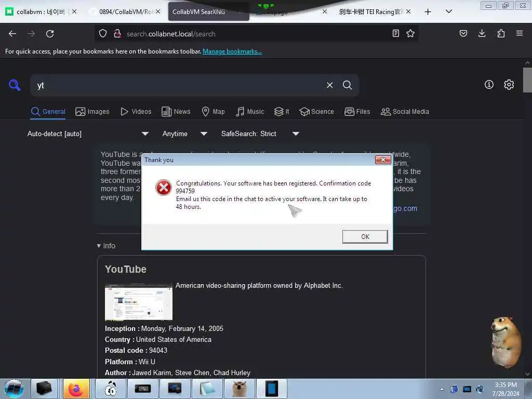This screenshot has height=399, width=532.
Task: Click the page vertical scrollbar thumb
Action: 527,80
